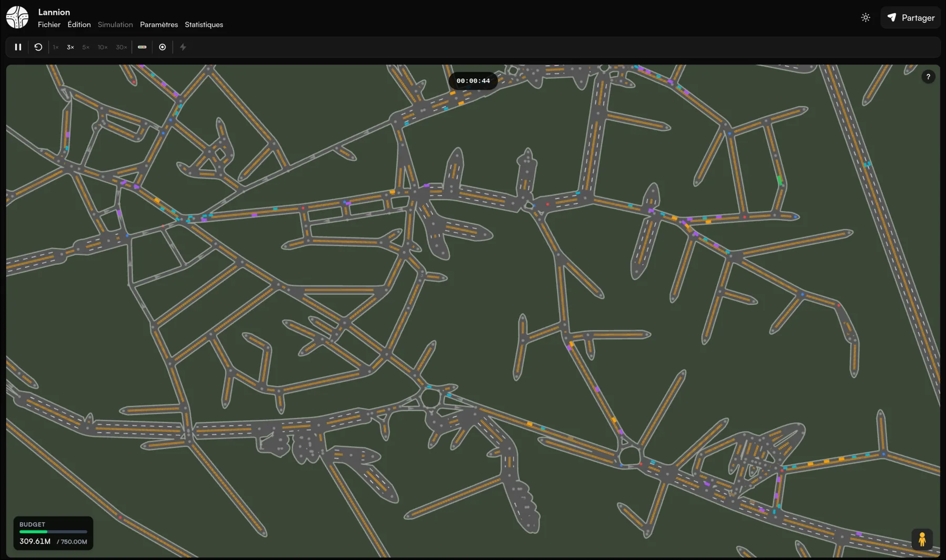Open the Édition menu
Image resolution: width=946 pixels, height=560 pixels.
[79, 25]
